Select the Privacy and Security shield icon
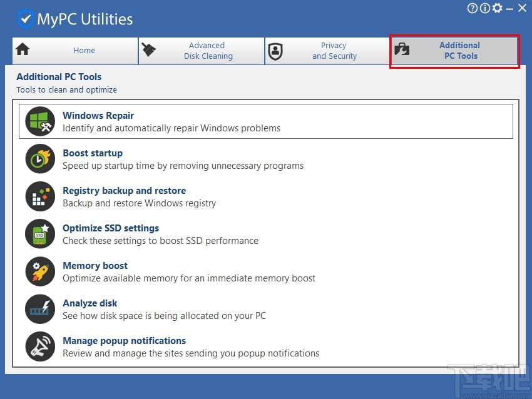532x399 pixels. 275,51
